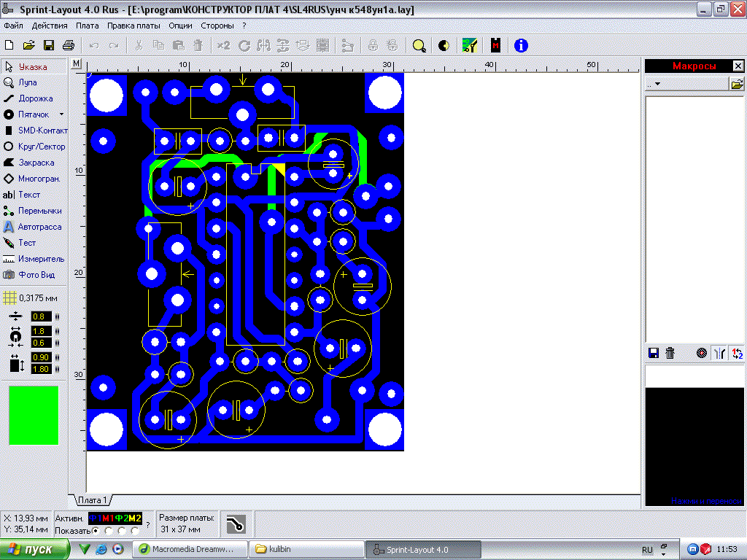This screenshot has width=747, height=560.
Task: Open the zoom magnifier toolbar icon
Action: click(419, 46)
